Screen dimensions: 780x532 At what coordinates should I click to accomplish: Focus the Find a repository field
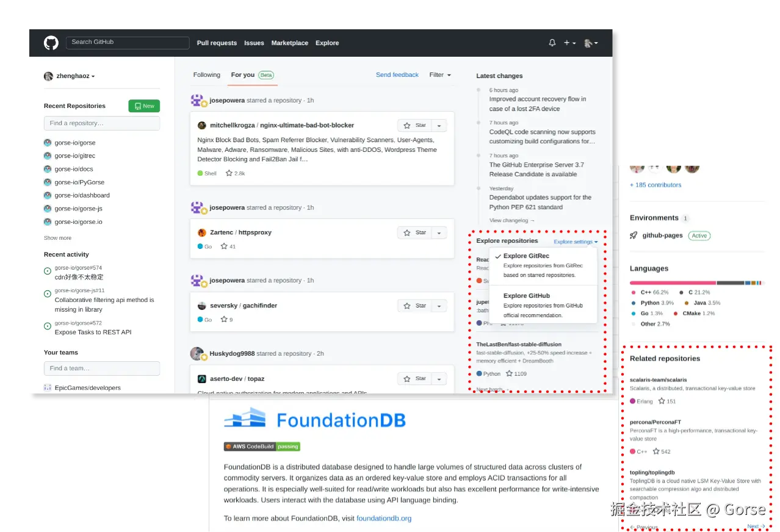coord(102,123)
